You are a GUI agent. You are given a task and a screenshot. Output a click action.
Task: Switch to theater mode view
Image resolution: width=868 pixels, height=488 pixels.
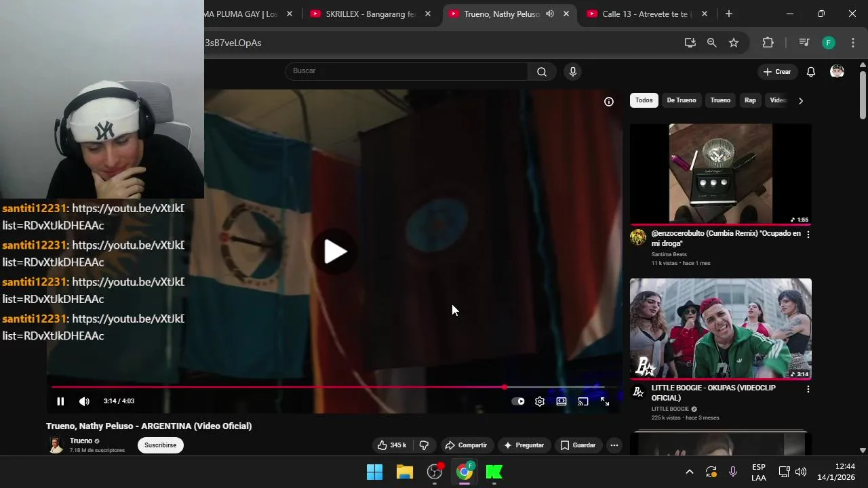[561, 401]
